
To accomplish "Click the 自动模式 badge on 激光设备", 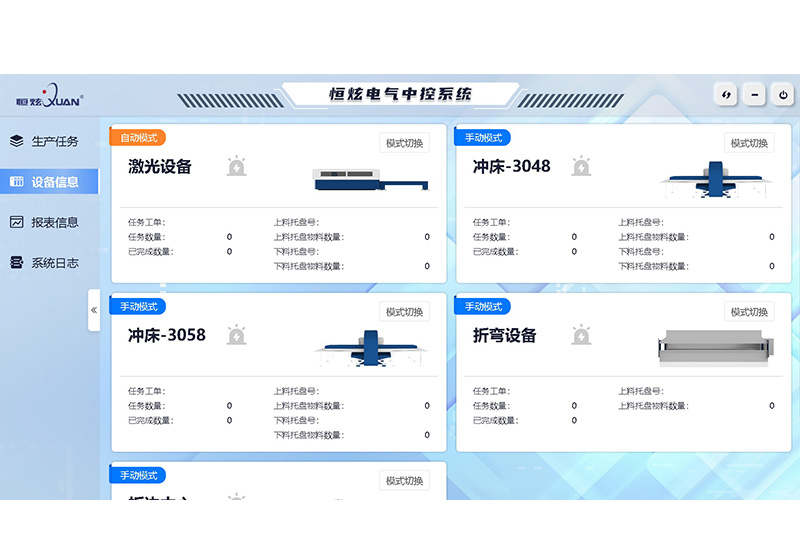I will [138, 138].
